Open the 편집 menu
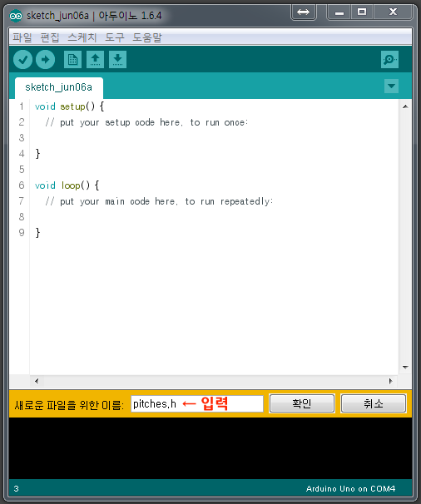421x504 pixels. tap(50, 37)
